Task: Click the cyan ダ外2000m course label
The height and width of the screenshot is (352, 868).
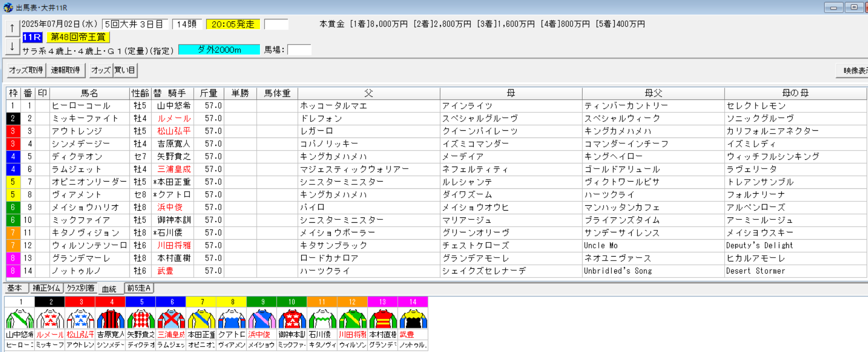Action: click(219, 49)
